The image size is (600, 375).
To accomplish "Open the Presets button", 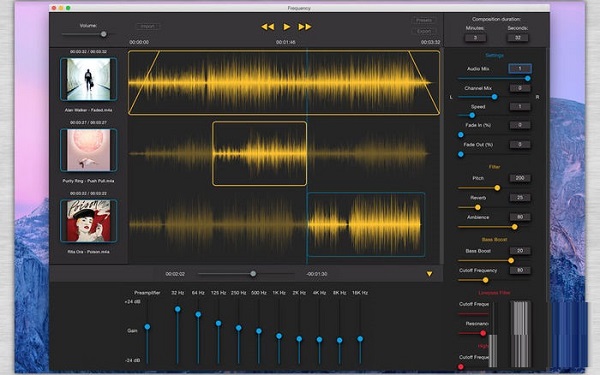I will 424,20.
